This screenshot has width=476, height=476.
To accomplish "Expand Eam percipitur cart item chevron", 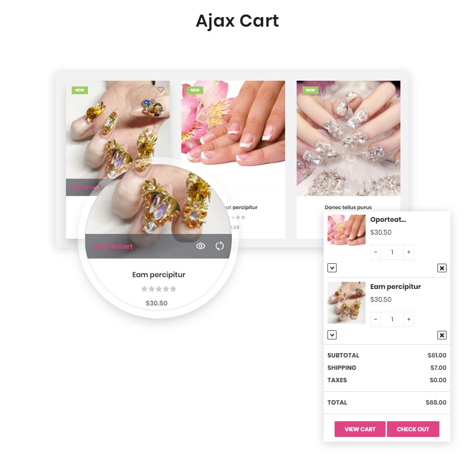I will [x=332, y=335].
